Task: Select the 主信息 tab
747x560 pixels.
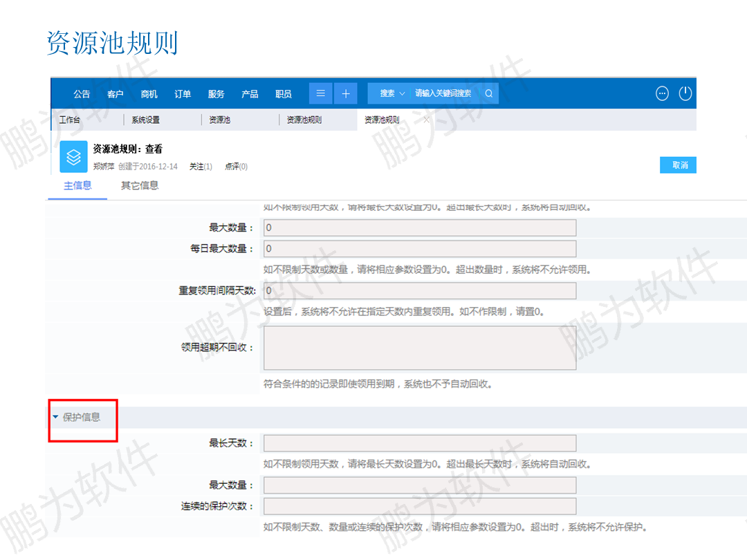Action: [x=77, y=185]
